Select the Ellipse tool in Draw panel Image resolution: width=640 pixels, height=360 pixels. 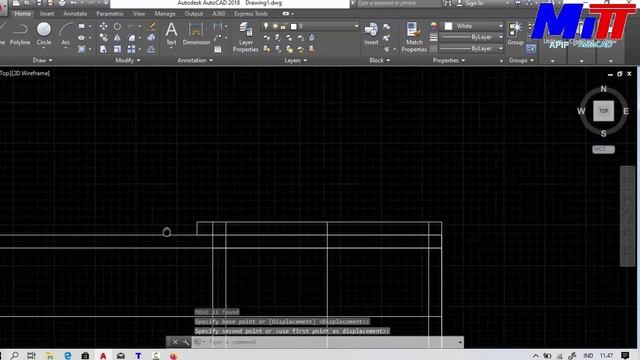click(82, 38)
